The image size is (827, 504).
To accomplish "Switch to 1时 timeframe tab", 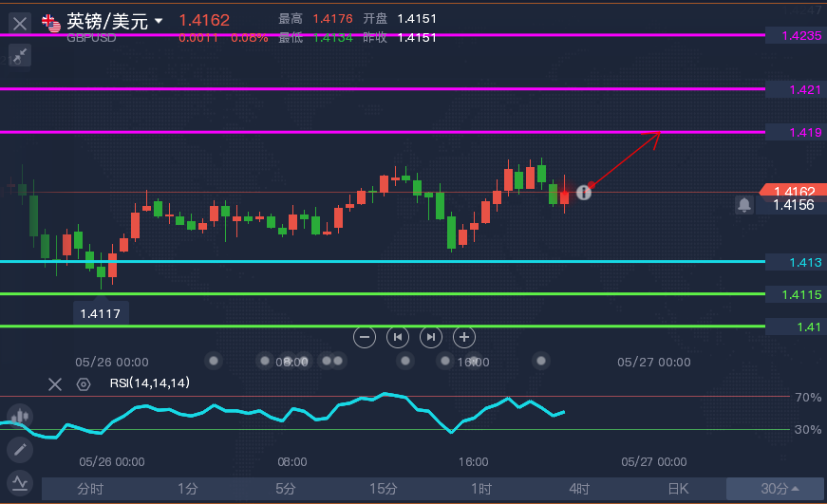I will click(x=481, y=489).
